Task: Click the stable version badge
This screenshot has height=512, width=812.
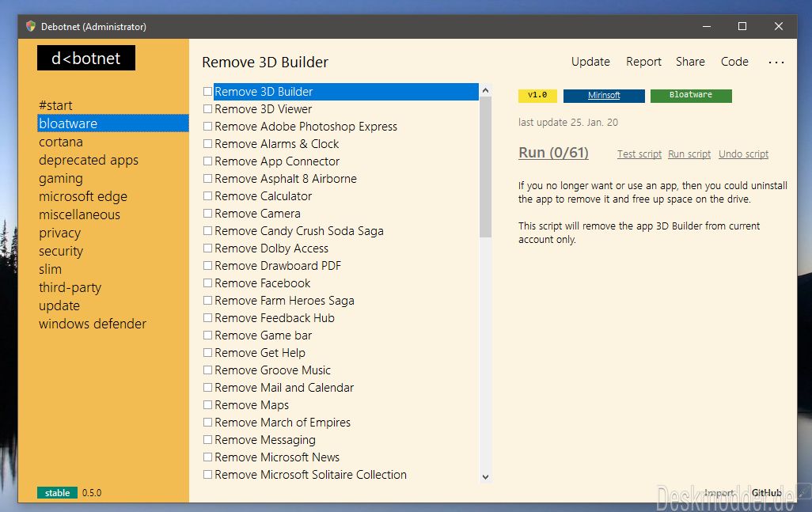Action: pos(57,493)
